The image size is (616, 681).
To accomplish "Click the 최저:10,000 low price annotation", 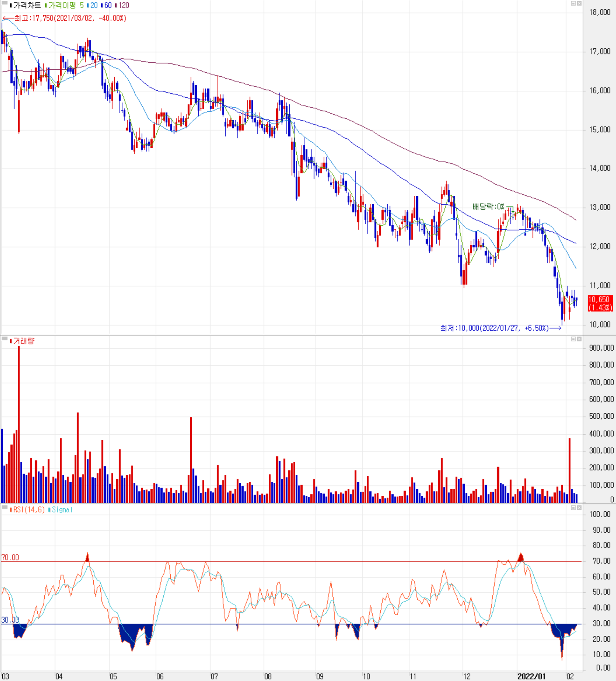I will (501, 328).
